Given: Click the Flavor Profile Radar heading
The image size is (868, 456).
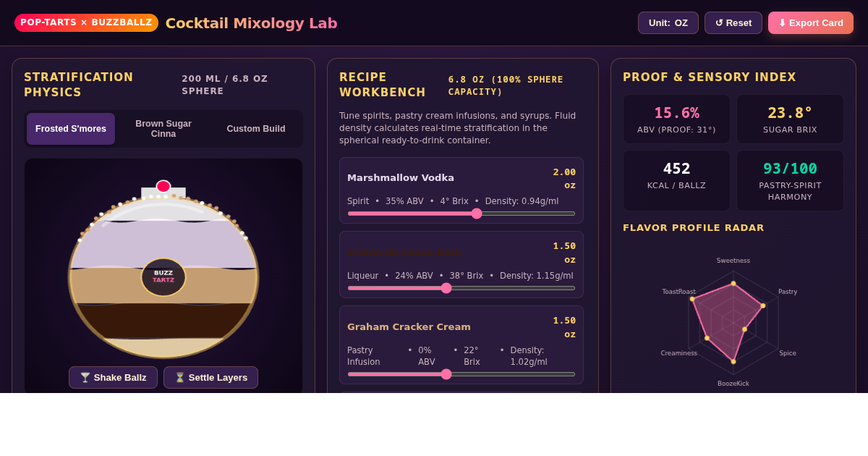Looking at the screenshot, I should pos(694,228).
